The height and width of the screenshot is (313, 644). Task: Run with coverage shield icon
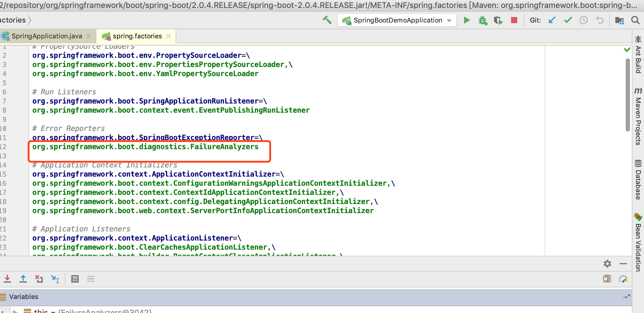point(498,20)
